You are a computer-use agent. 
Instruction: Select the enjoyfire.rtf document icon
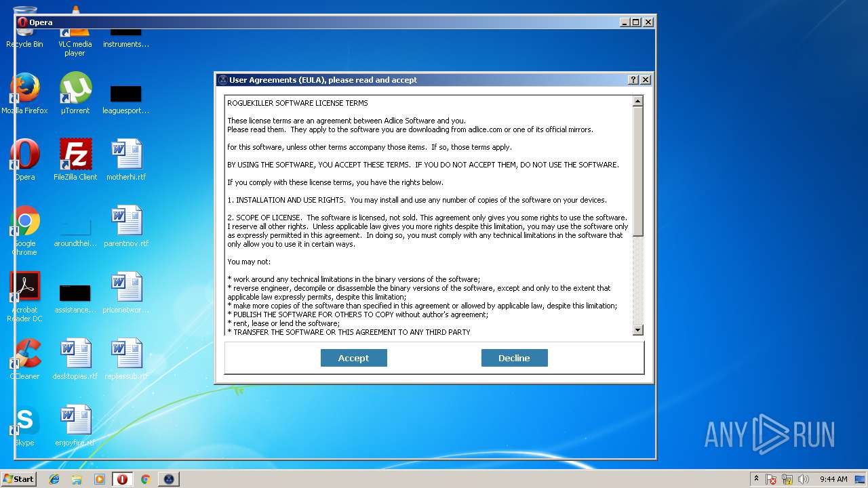click(x=75, y=426)
